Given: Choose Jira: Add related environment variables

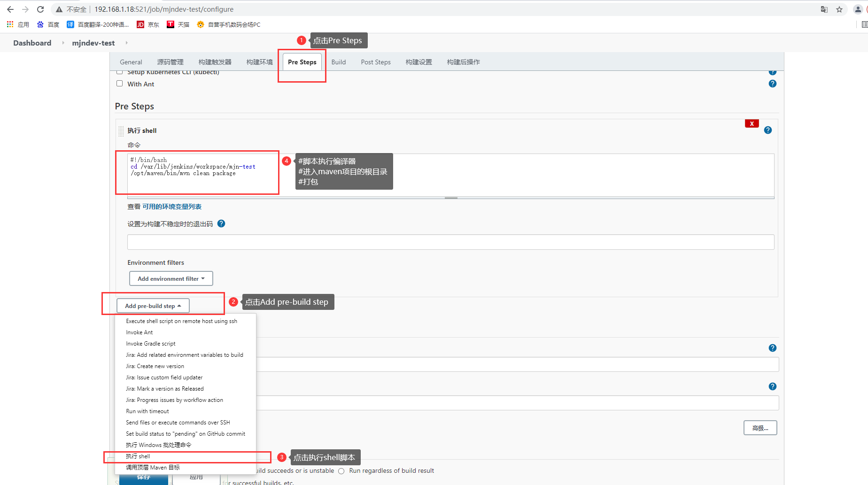Looking at the screenshot, I should (186, 355).
